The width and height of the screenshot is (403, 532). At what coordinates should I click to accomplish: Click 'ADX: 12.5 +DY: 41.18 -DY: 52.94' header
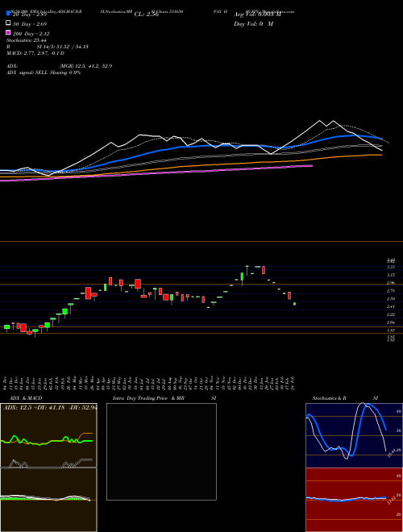point(50,408)
